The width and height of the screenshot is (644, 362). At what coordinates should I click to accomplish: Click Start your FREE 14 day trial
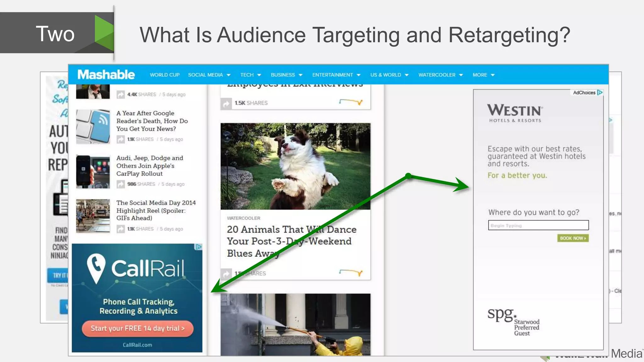[138, 328]
